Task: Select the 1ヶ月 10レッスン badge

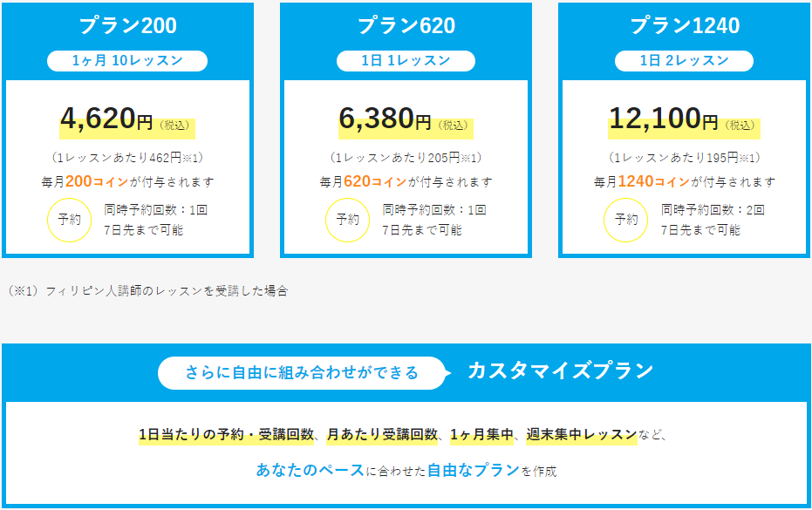Action: pos(127,61)
